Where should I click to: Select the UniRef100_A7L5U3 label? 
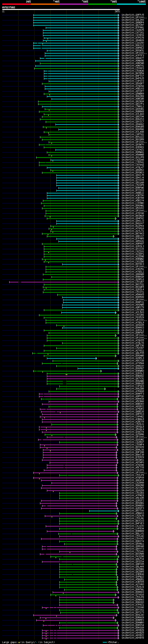point(133,312)
